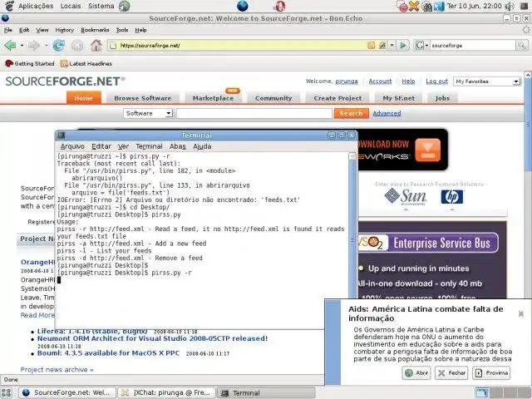Click the show desktop icon in the bottom panel
The image size is (532, 399).
(7, 393)
